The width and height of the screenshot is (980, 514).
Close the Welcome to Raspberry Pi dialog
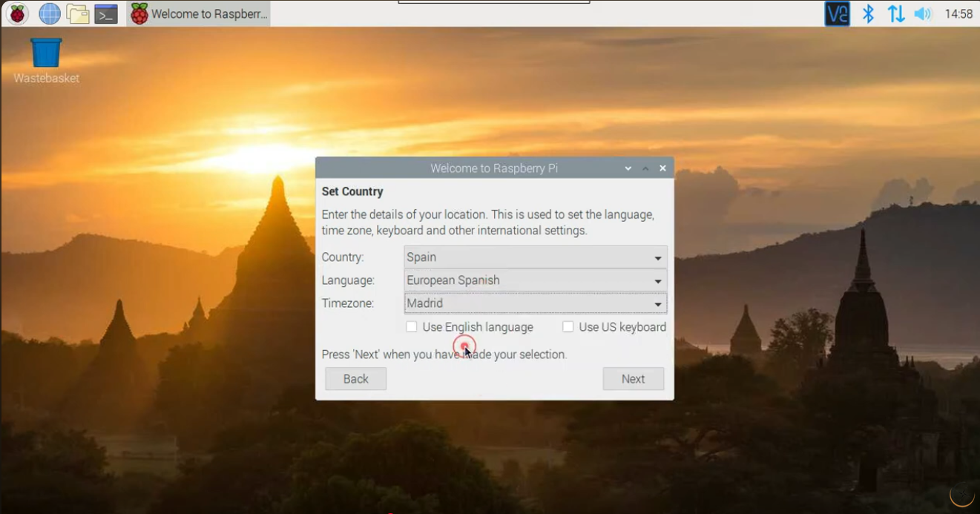[662, 168]
